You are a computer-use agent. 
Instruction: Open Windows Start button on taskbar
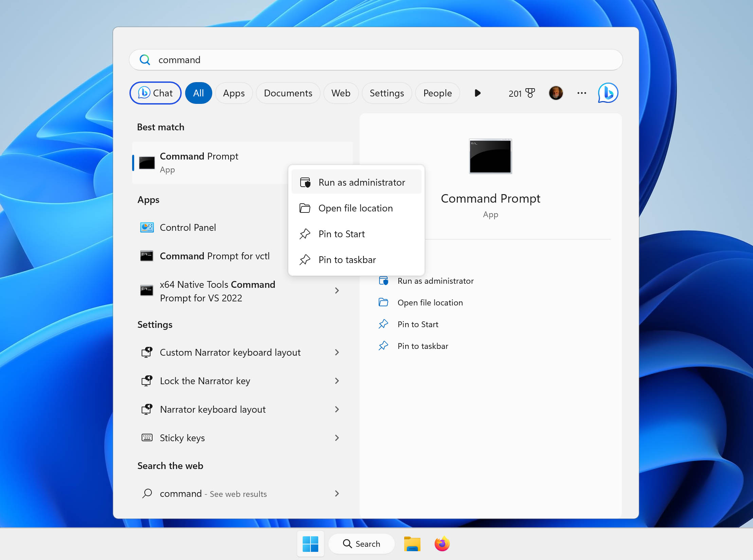(310, 544)
